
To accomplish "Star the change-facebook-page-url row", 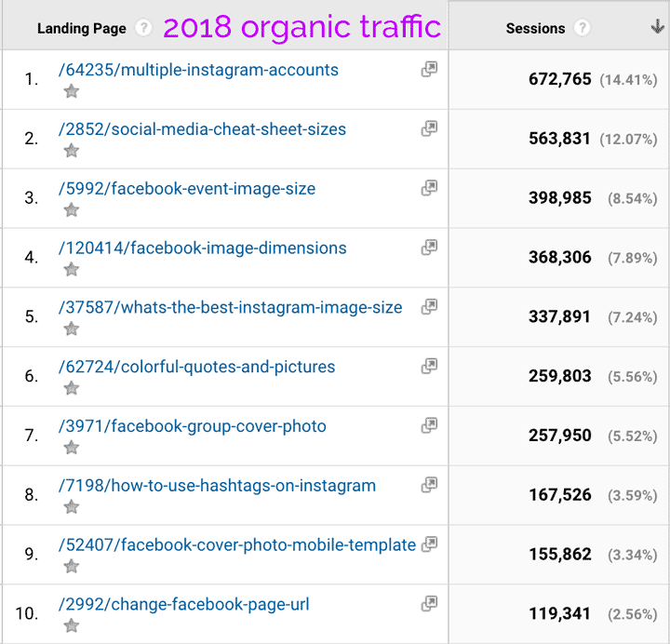I will point(72,625).
